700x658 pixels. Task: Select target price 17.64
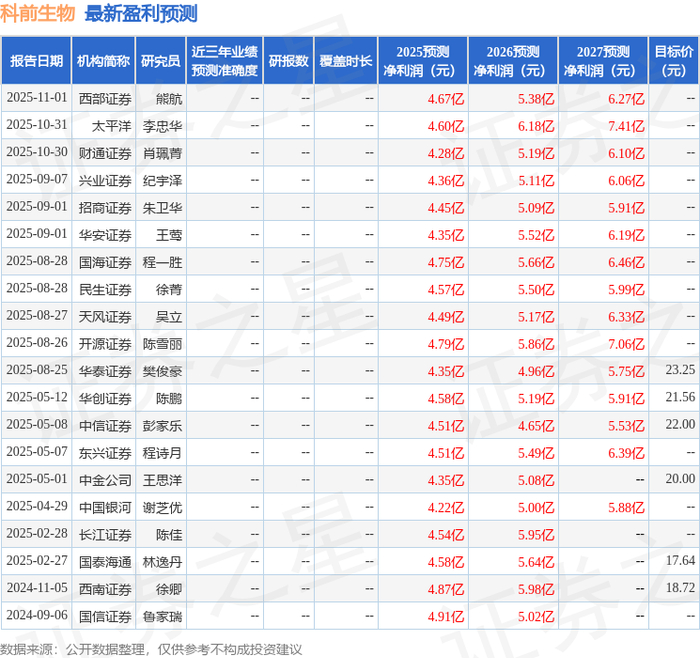[x=680, y=561]
